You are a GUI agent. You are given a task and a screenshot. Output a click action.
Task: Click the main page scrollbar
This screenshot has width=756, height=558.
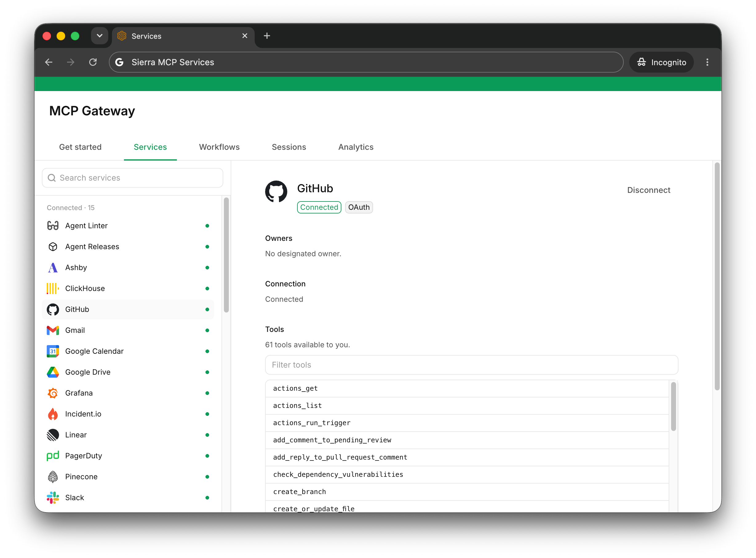[x=717, y=276]
